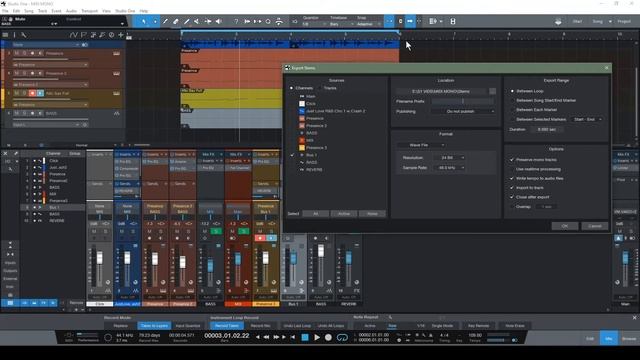Screen dimensions: 640x360
Task: Click the Stop button in transport
Action: coord(305,337)
